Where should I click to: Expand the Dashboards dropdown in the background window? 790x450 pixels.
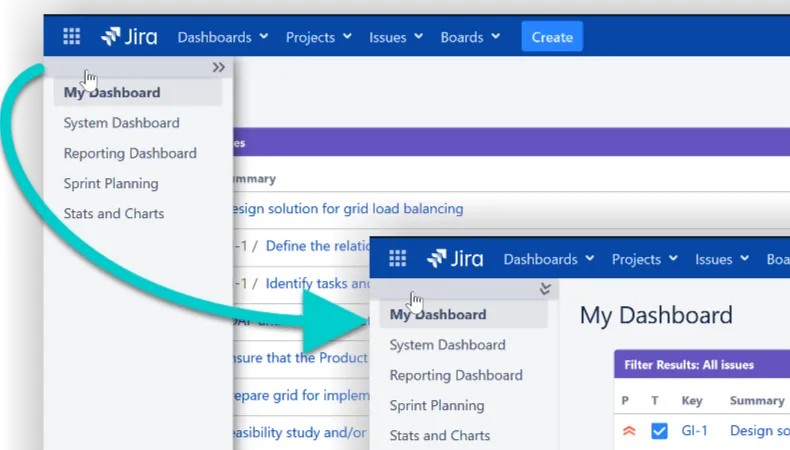click(222, 37)
